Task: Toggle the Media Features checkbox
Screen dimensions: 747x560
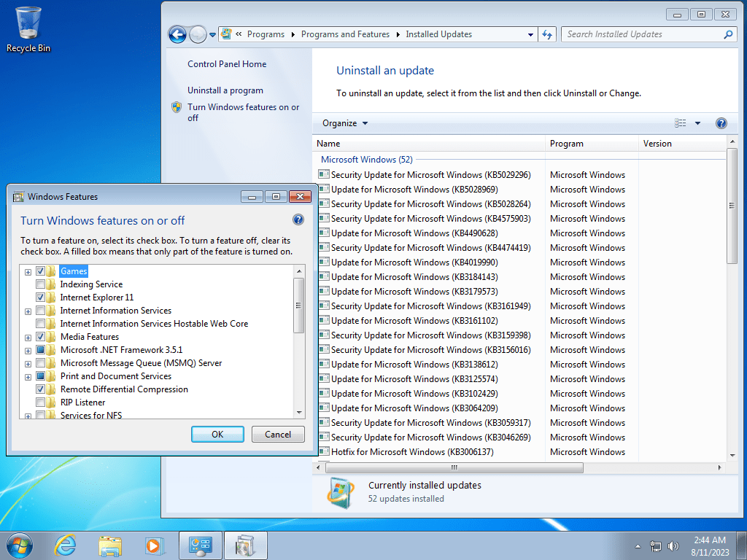Action: tap(41, 337)
